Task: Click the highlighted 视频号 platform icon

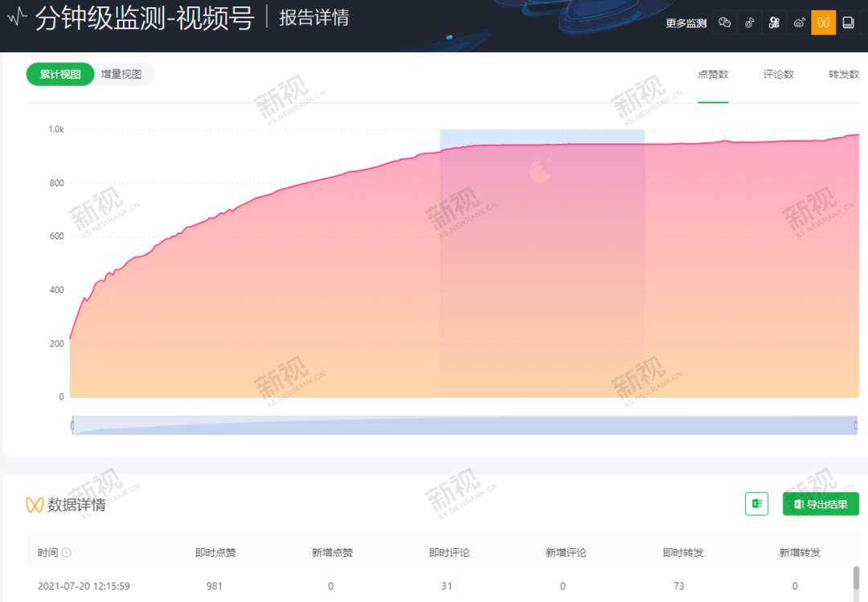Action: coord(823,23)
